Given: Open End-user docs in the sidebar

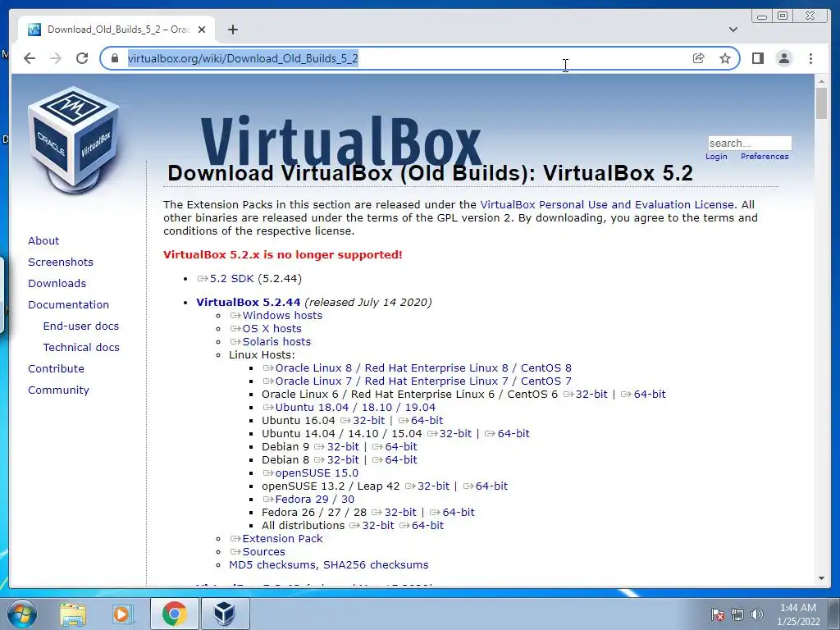Looking at the screenshot, I should [x=81, y=326].
